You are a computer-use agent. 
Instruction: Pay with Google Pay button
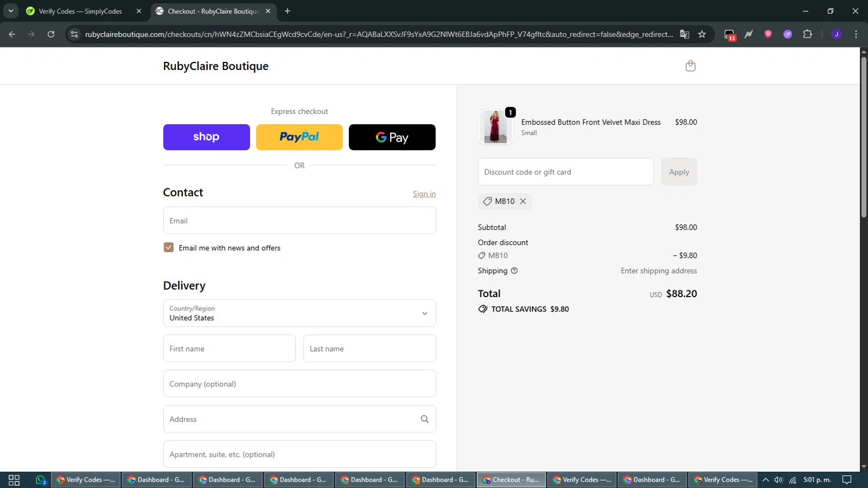tap(392, 137)
